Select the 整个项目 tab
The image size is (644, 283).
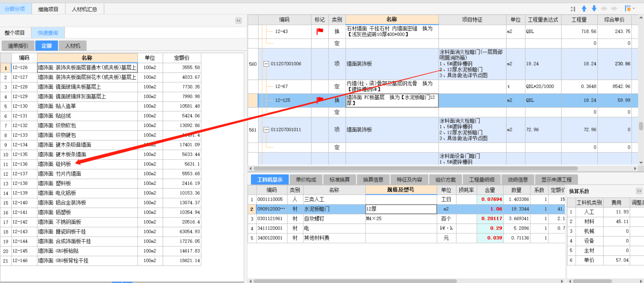15,33
